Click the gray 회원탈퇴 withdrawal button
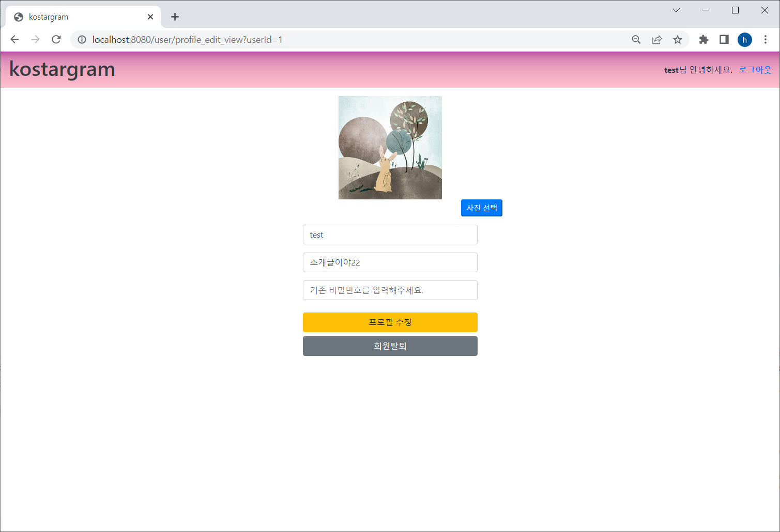The width and height of the screenshot is (780, 532). [390, 346]
